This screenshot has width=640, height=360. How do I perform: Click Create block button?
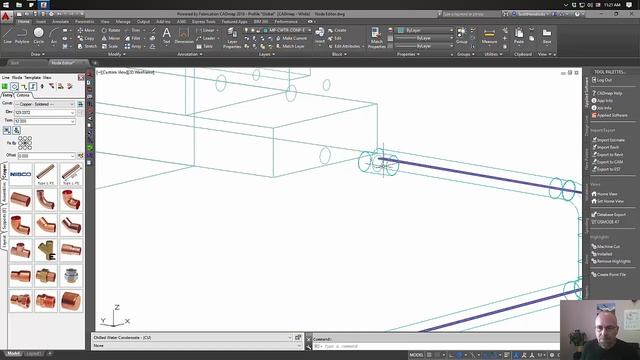pos(337,30)
